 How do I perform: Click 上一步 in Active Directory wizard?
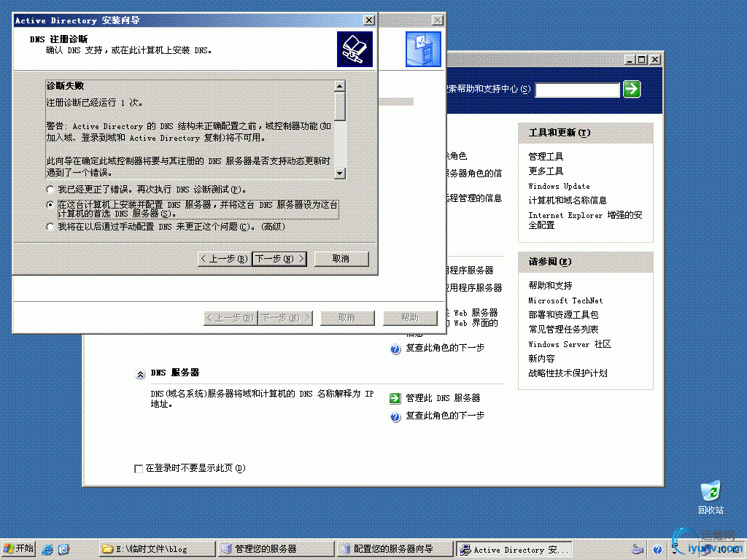[x=224, y=259]
